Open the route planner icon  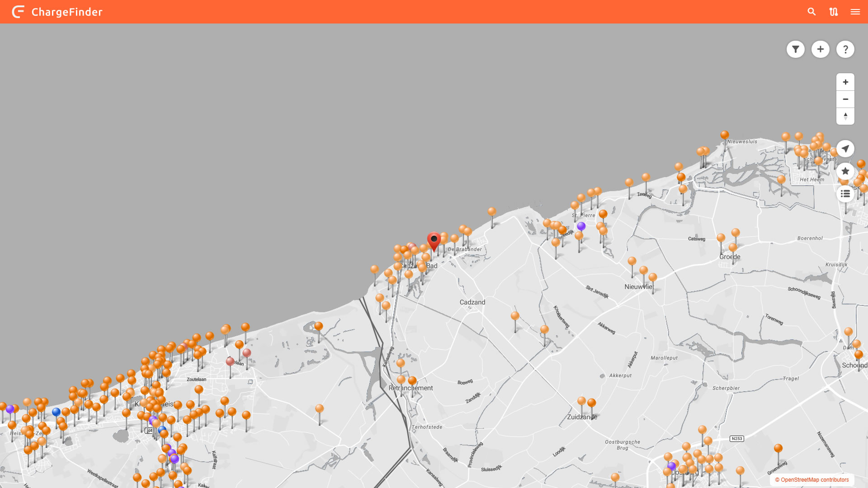tap(833, 12)
